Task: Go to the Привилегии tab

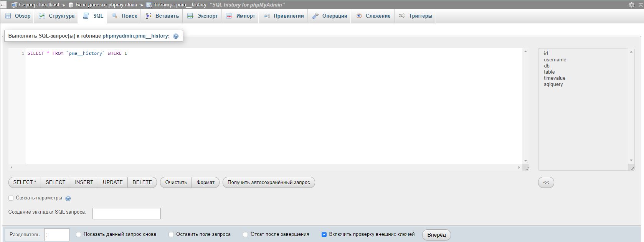Action: tap(284, 16)
